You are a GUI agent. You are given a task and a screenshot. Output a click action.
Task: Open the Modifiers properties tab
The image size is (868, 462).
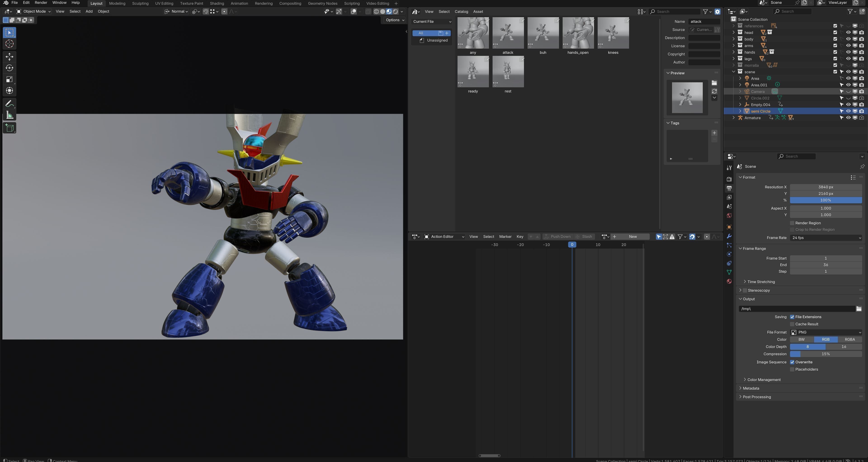(x=729, y=236)
